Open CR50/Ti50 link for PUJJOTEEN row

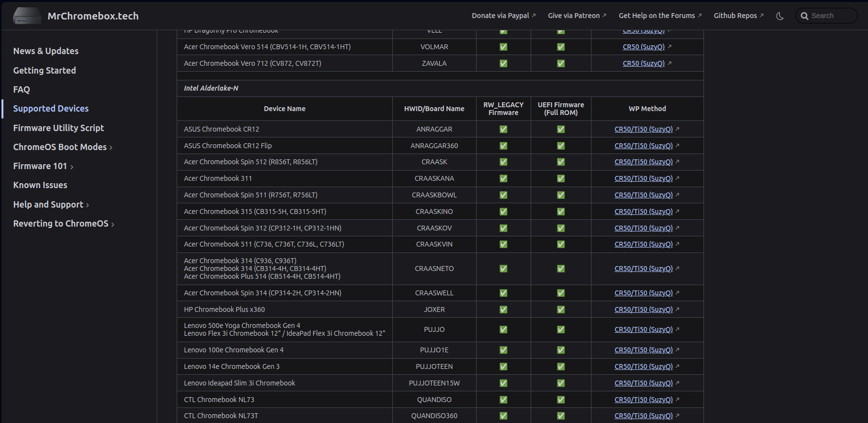click(x=644, y=366)
